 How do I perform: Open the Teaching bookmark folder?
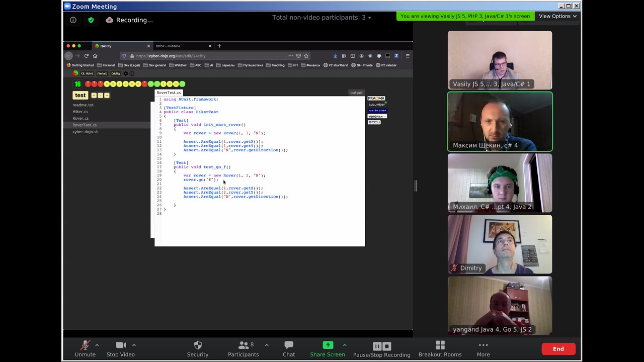pyautogui.click(x=275, y=65)
